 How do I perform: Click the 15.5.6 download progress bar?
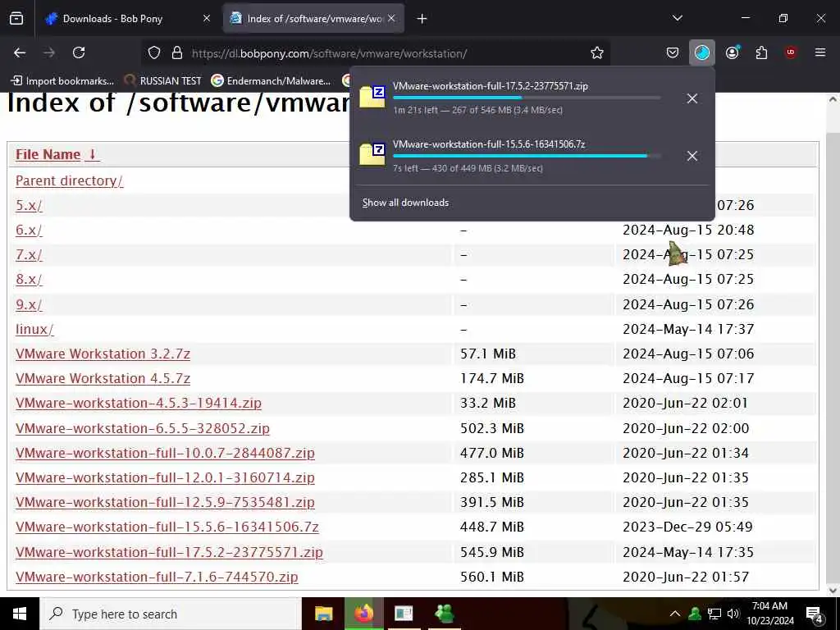coord(527,156)
